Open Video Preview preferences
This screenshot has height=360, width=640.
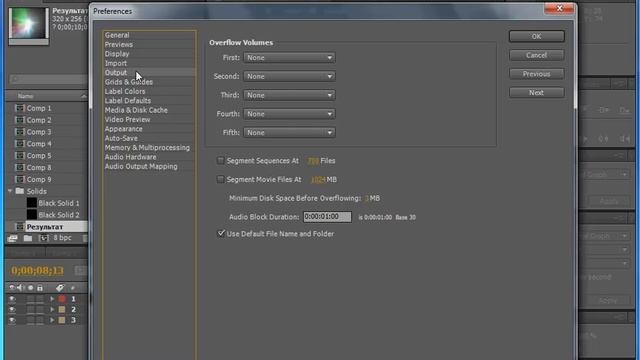pos(127,120)
